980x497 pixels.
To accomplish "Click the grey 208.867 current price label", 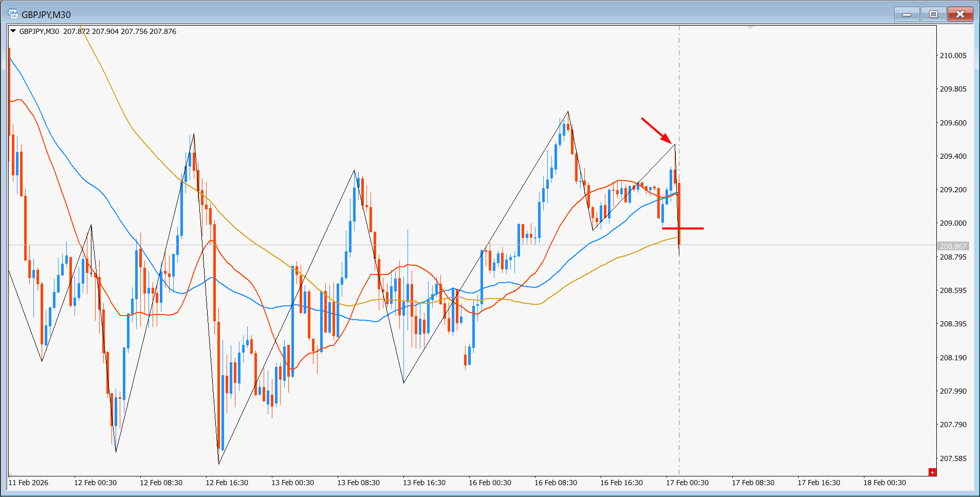I will 953,246.
